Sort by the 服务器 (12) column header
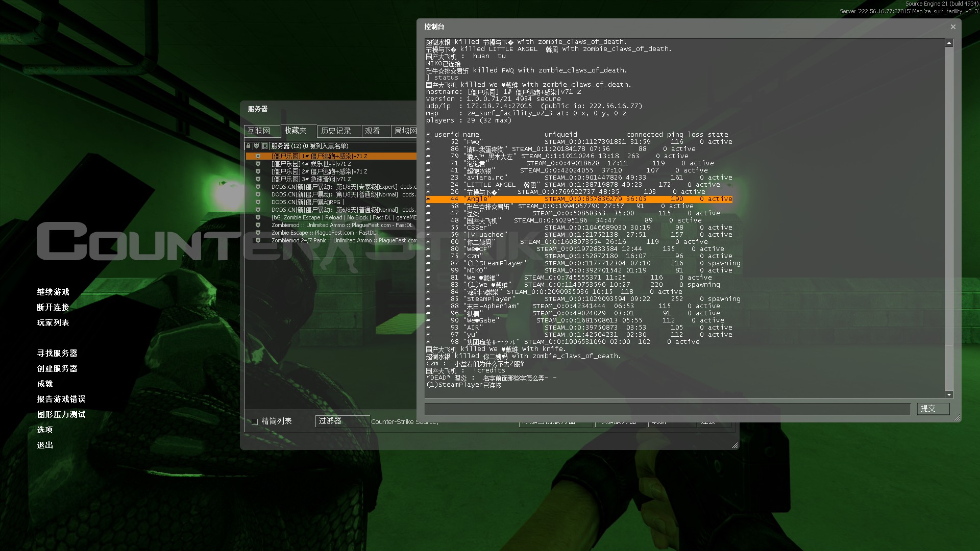Image resolution: width=980 pixels, height=551 pixels. pos(343,146)
